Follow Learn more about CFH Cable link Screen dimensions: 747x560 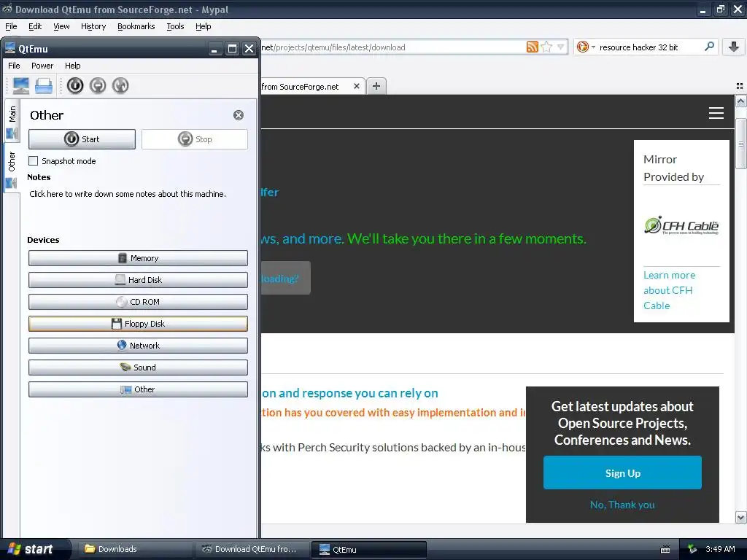pos(669,290)
